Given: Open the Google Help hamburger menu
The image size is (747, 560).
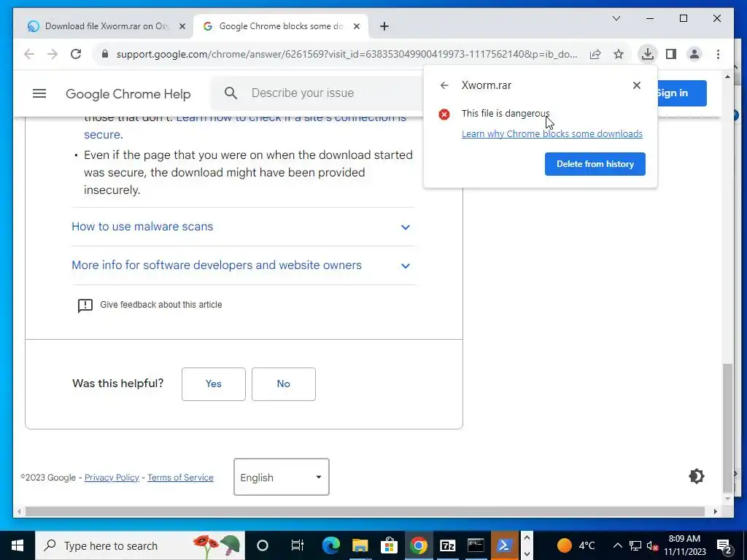Looking at the screenshot, I should [x=39, y=93].
